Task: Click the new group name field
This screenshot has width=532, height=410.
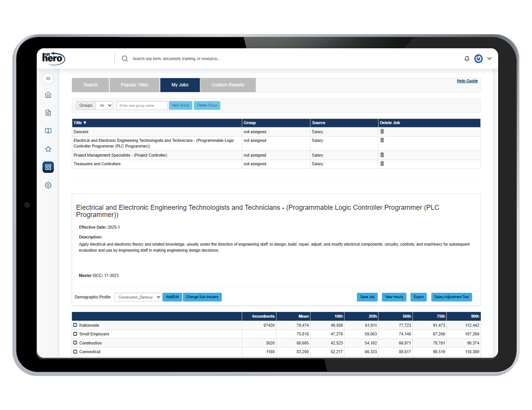Action: point(142,105)
